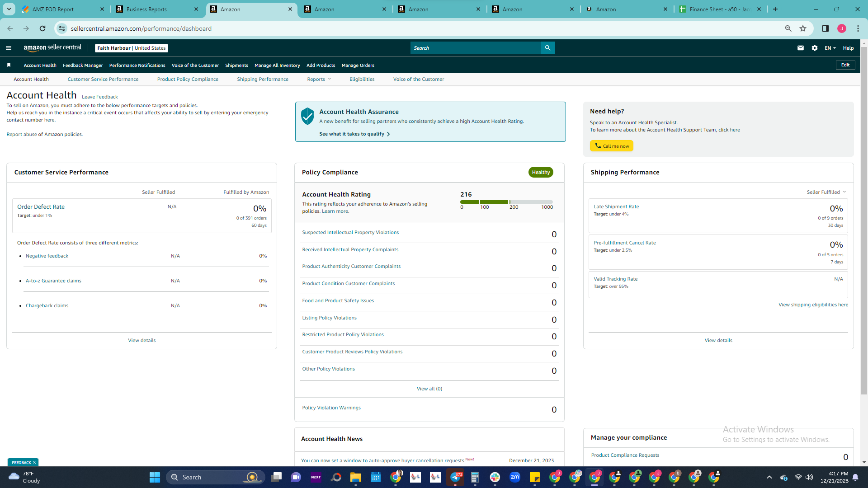
Task: Open the settings gear icon
Action: pyautogui.click(x=815, y=48)
